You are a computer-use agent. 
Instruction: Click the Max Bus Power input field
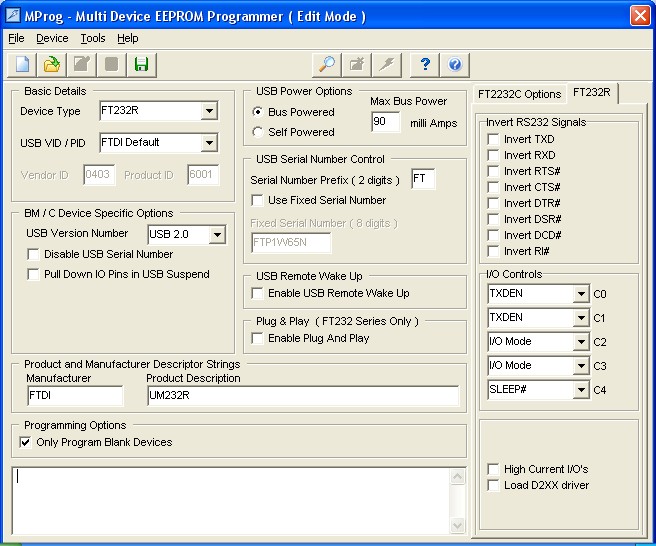385,122
